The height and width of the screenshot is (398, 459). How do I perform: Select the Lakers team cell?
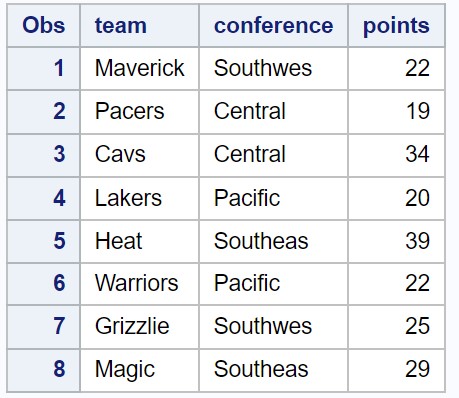[139, 198]
